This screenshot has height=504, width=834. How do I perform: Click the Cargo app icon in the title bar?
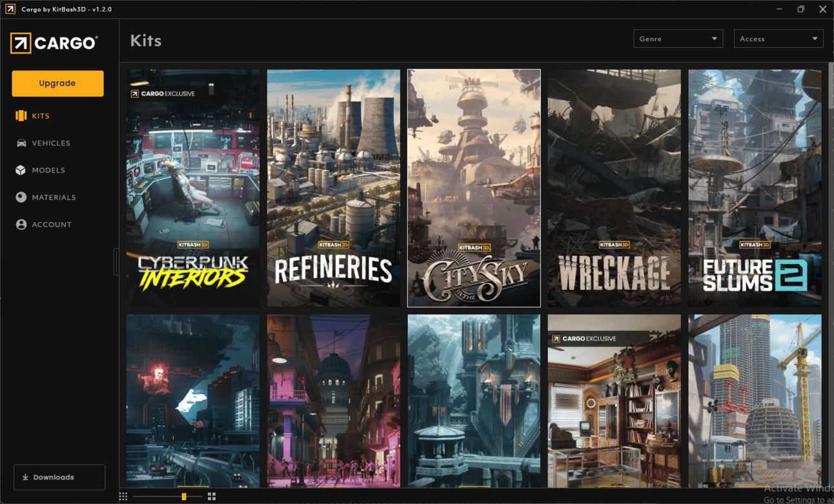tap(10, 9)
